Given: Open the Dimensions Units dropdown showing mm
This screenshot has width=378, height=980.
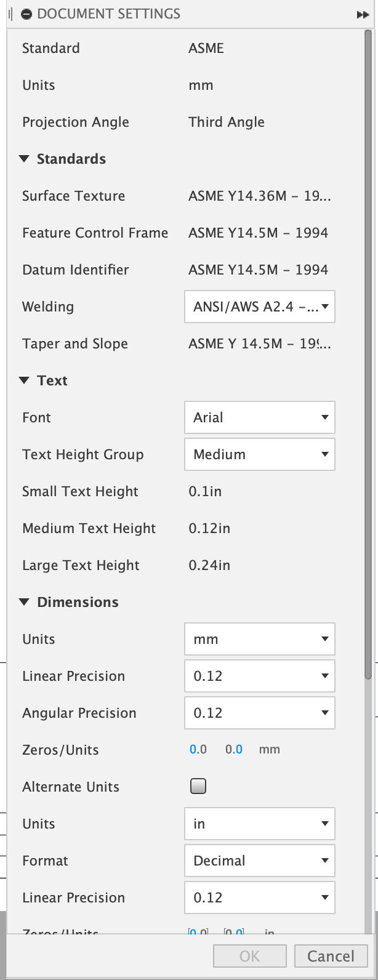Looking at the screenshot, I should tap(260, 639).
